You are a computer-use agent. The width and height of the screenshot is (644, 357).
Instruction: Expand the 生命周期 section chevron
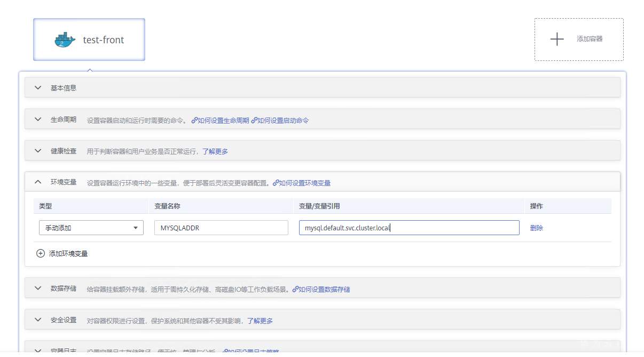[38, 120]
